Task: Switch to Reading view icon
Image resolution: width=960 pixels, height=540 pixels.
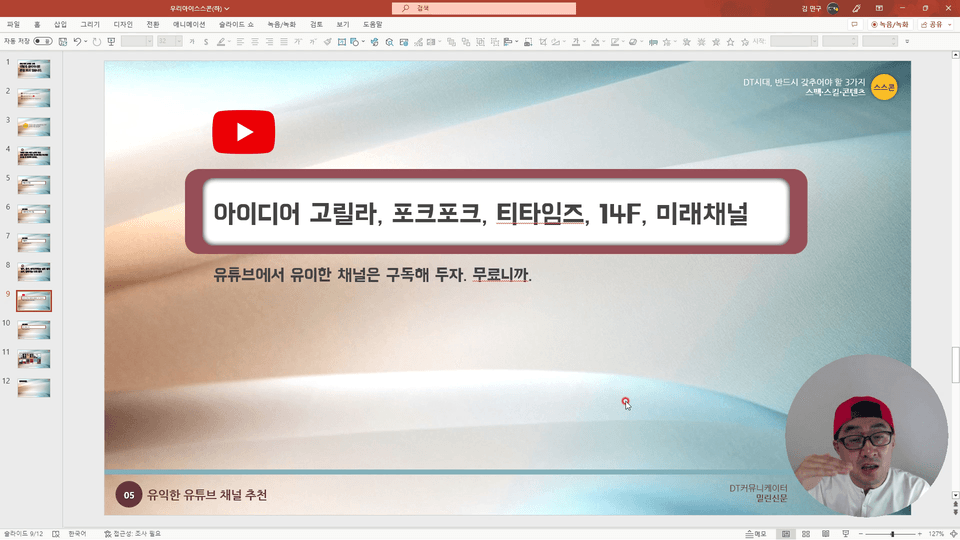Action: click(x=825, y=534)
